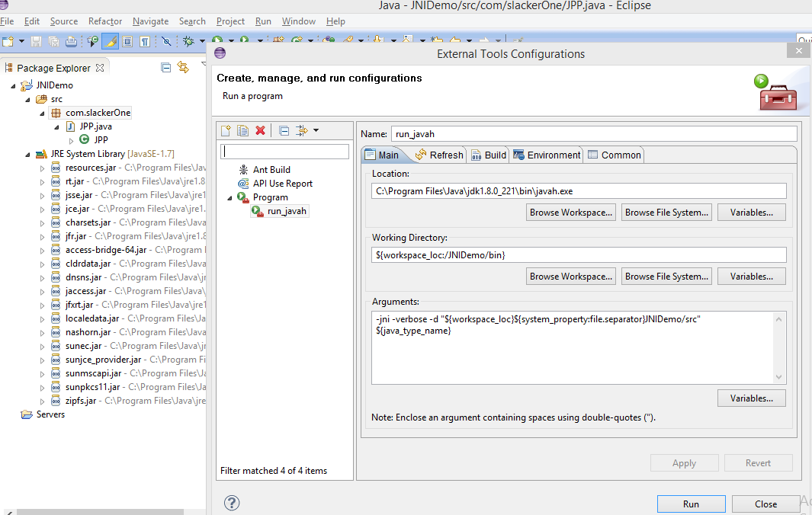Collapse the src folder node
The height and width of the screenshot is (515, 812).
[x=28, y=100]
